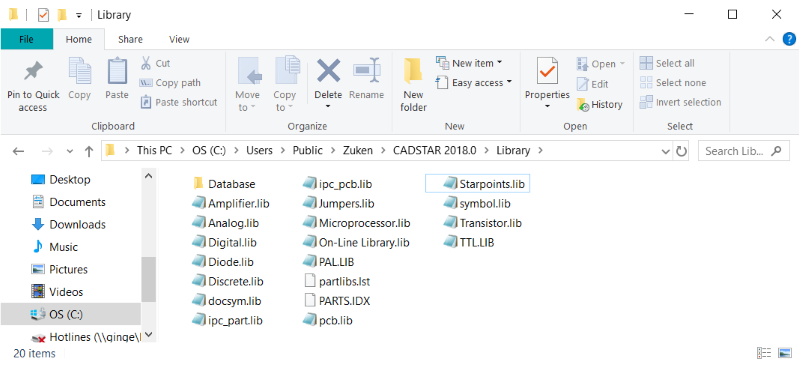Click the Rename icon
Viewport: 800px width, 365px height.
[x=367, y=71]
